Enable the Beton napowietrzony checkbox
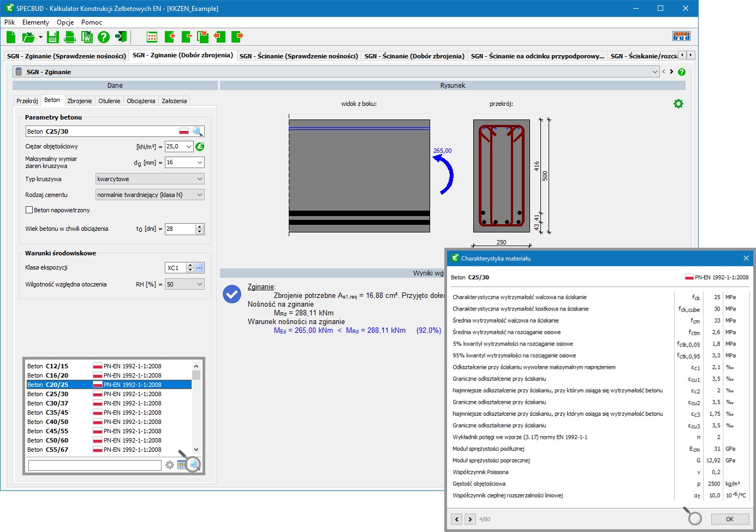 click(29, 210)
